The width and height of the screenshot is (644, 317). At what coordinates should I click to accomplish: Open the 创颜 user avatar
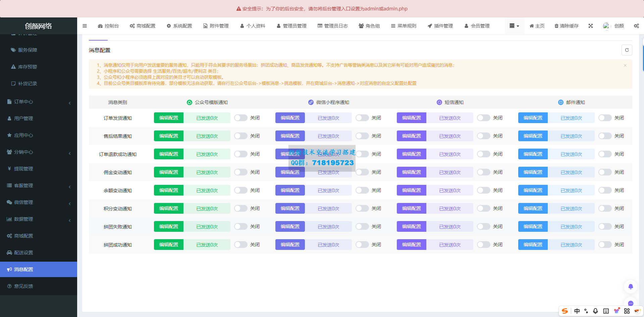606,26
